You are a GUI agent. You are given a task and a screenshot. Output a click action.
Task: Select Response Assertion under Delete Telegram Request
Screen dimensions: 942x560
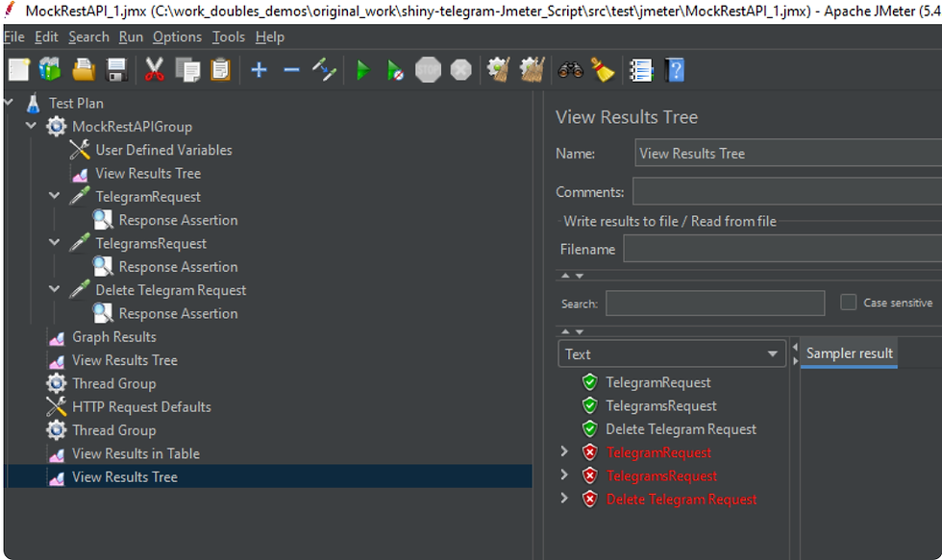(x=178, y=314)
